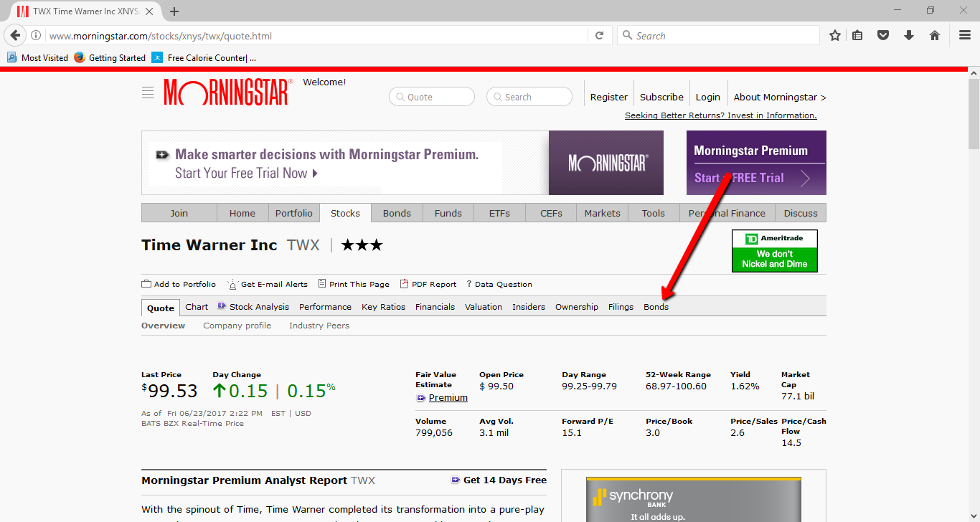The image size is (980, 522).
Task: Switch to the Financials sub-tab
Action: (435, 306)
